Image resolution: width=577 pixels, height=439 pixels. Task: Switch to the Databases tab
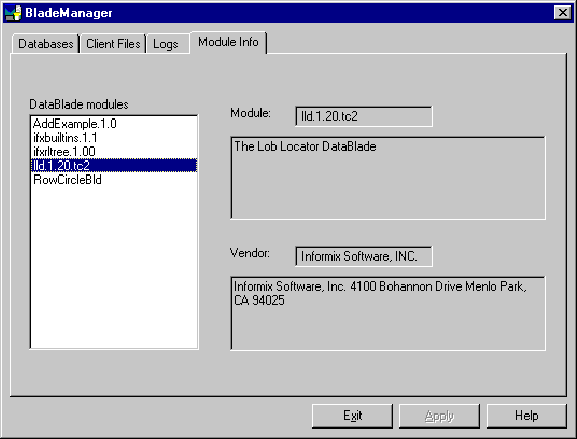(46, 44)
